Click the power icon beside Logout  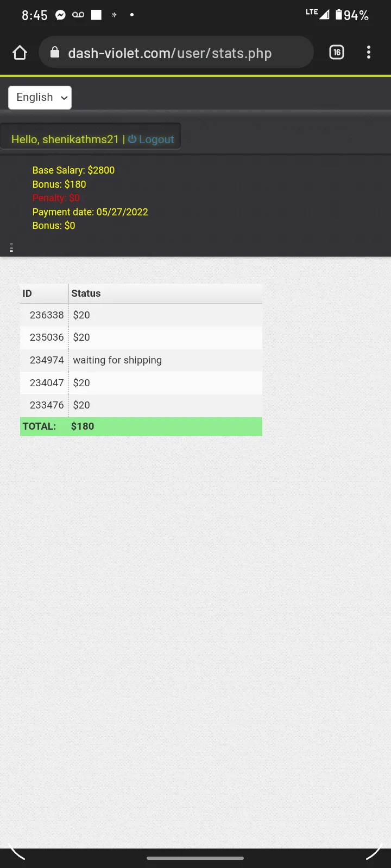pos(132,139)
